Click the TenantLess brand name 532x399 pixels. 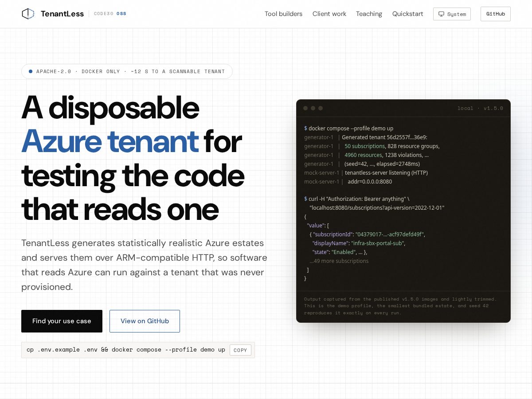pos(62,14)
